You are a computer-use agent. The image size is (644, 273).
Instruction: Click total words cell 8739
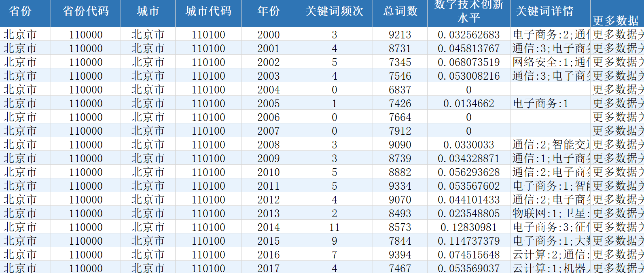point(400,159)
